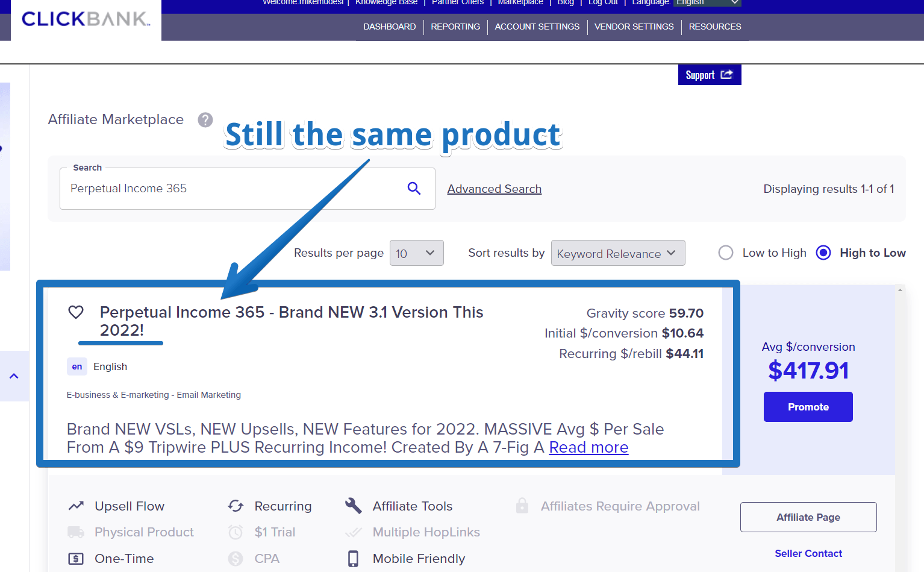Click the 'en' language badge
Image resolution: width=924 pixels, height=572 pixels.
pyautogui.click(x=77, y=366)
